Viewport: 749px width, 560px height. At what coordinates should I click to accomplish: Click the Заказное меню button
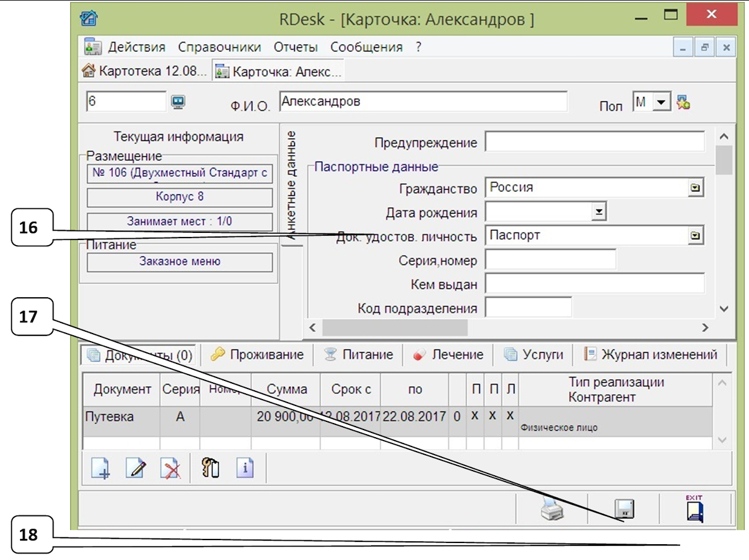tap(179, 262)
